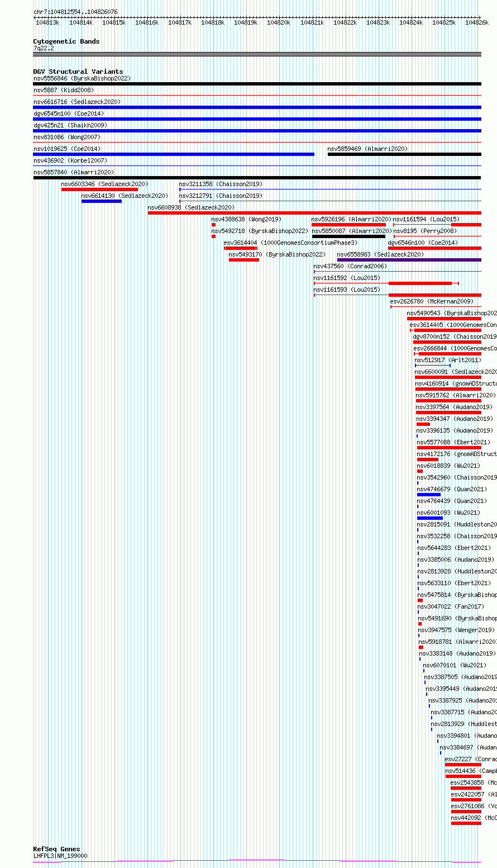Click nsv1161594 (Lou2015) variant label
This screenshot has width=497, height=868.
tap(427, 219)
